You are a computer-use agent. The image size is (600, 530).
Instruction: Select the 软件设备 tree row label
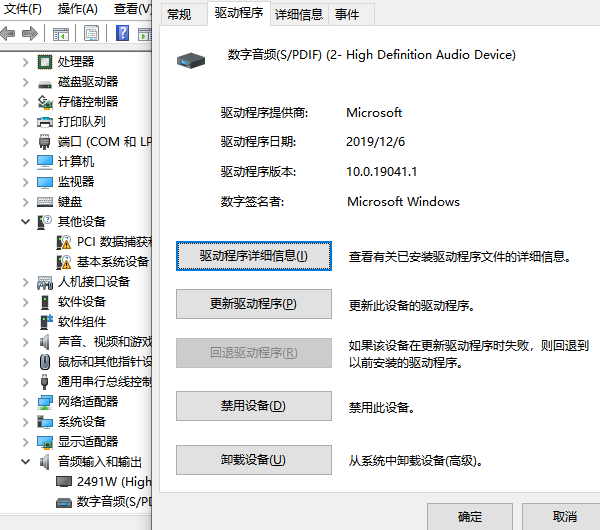82,302
